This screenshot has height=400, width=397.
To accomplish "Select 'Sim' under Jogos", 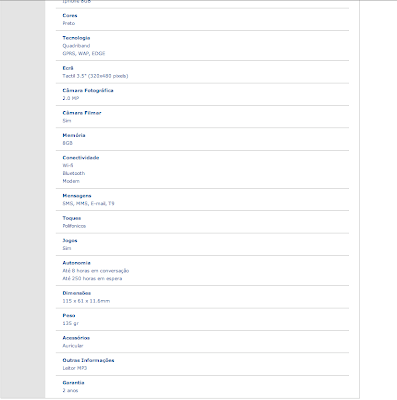I will click(x=67, y=248).
